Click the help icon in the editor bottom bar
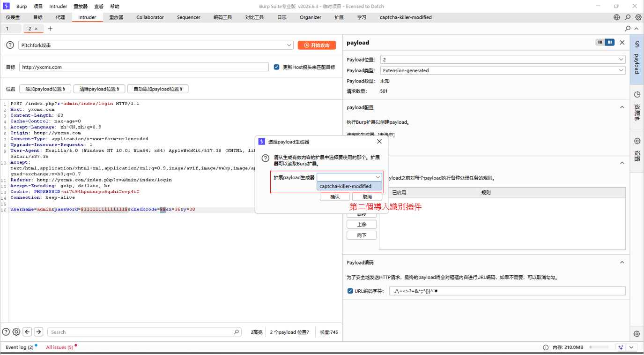 tap(6, 332)
